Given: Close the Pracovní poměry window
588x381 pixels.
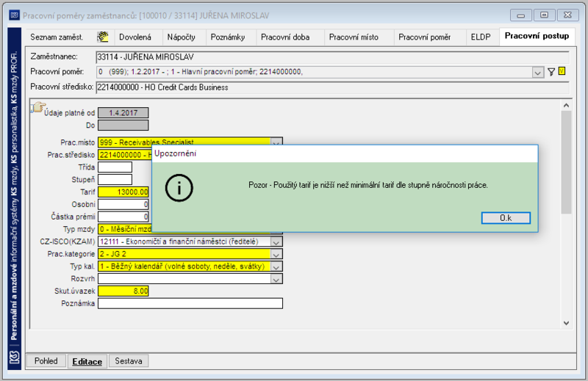Looking at the screenshot, I should click(567, 15).
